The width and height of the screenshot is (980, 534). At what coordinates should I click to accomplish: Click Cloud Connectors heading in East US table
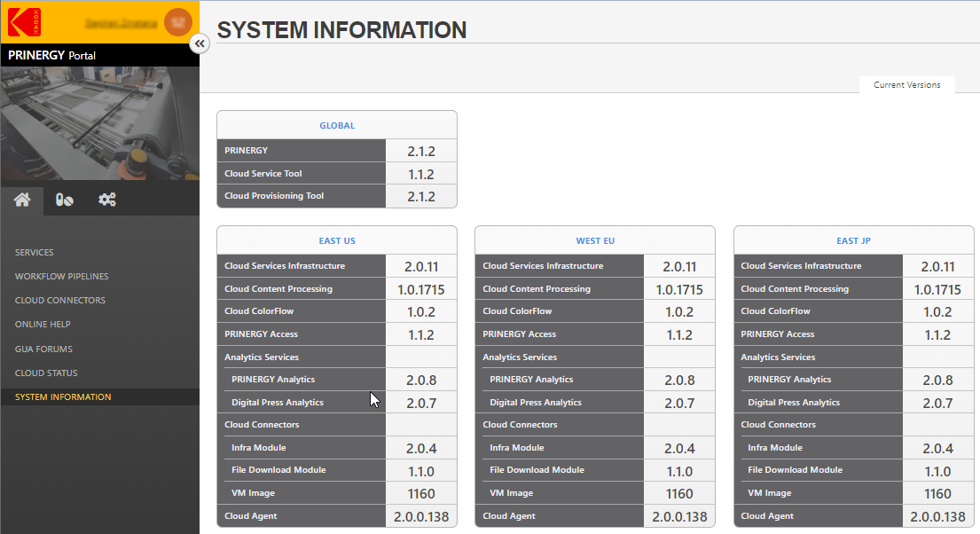click(x=262, y=425)
